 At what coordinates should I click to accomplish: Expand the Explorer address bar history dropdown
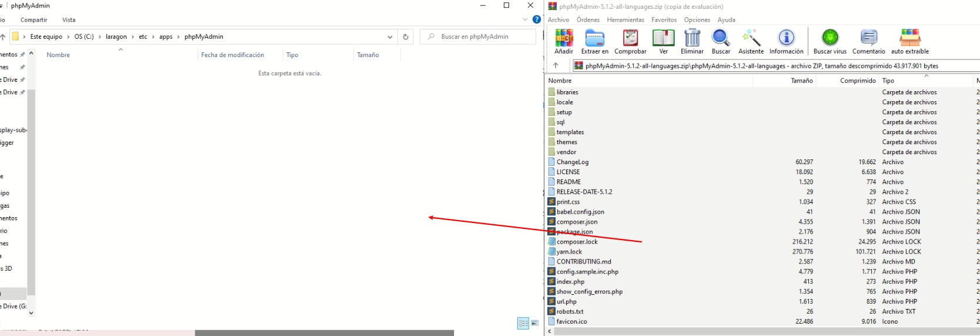click(390, 36)
